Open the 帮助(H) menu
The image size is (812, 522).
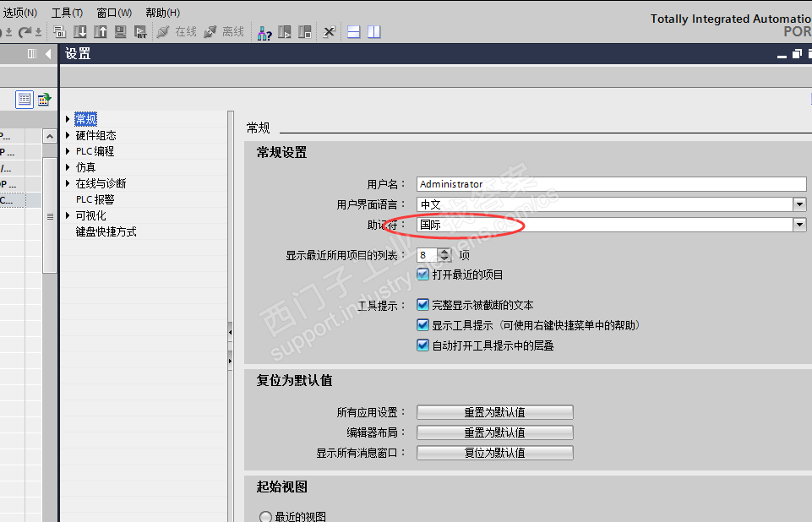coord(162,13)
